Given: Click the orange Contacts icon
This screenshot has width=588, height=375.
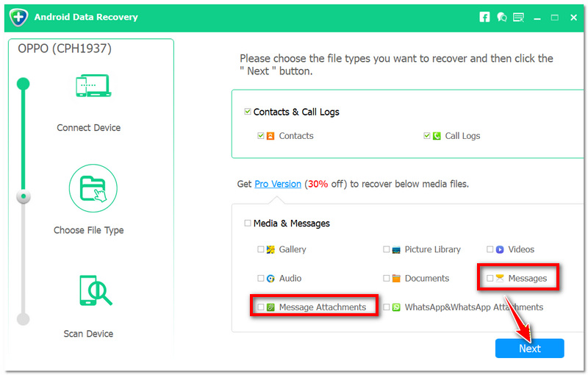Looking at the screenshot, I should pos(270,136).
